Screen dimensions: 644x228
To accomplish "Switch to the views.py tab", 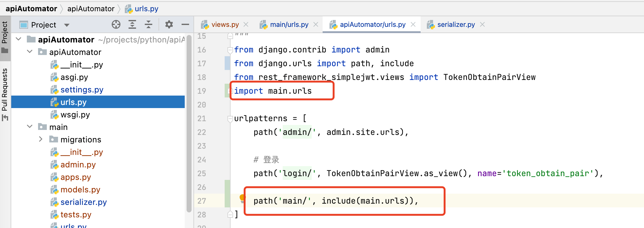I will [x=225, y=24].
